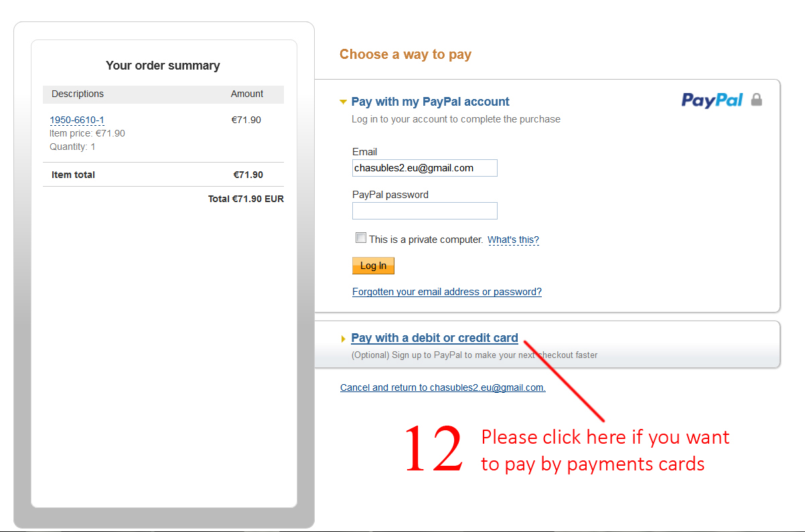This screenshot has height=532, width=805.
Task: Open the forgotten email or password link
Action: coord(447,292)
